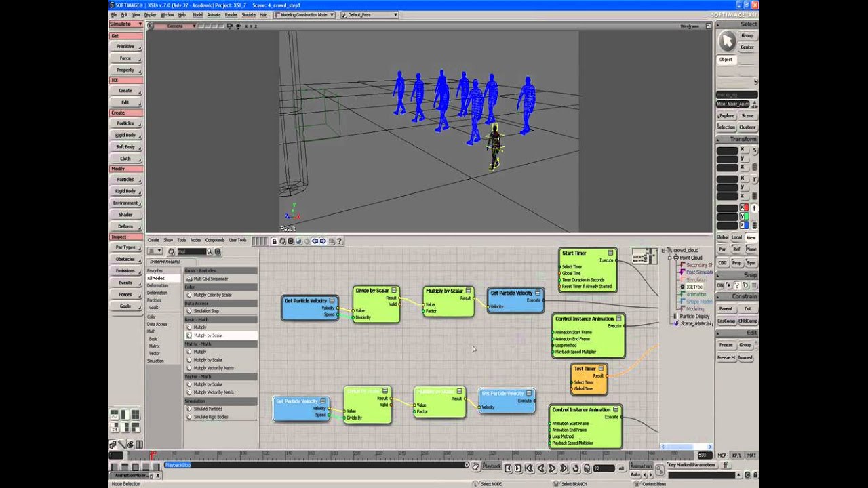Click the Parent constrain button
The width and height of the screenshot is (868, 488).
[726, 308]
